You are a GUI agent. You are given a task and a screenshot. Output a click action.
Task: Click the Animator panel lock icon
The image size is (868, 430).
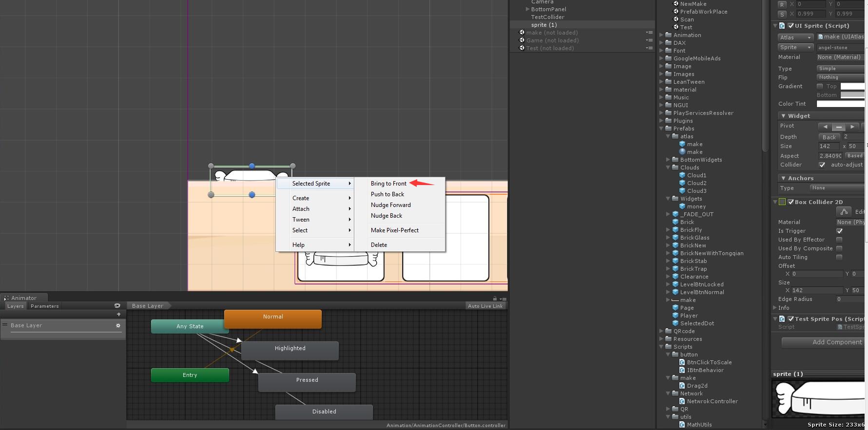pyautogui.click(x=495, y=299)
